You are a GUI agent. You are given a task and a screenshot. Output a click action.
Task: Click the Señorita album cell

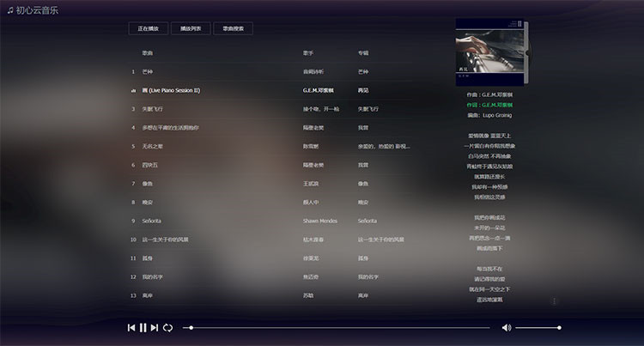[x=368, y=221]
